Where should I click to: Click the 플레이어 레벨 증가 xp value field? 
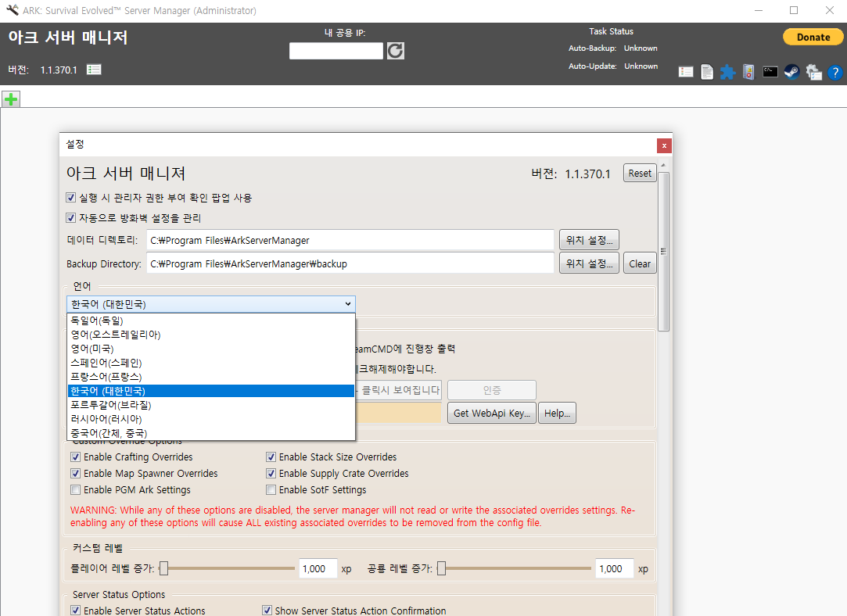point(318,568)
